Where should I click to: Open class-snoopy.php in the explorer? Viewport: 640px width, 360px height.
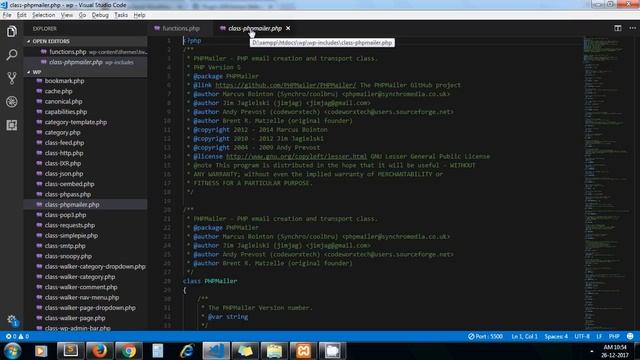86,256
